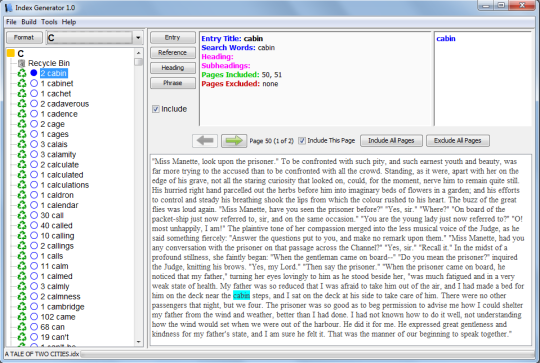Click the Heading button
This screenshot has height=363, width=540.
pos(173,68)
